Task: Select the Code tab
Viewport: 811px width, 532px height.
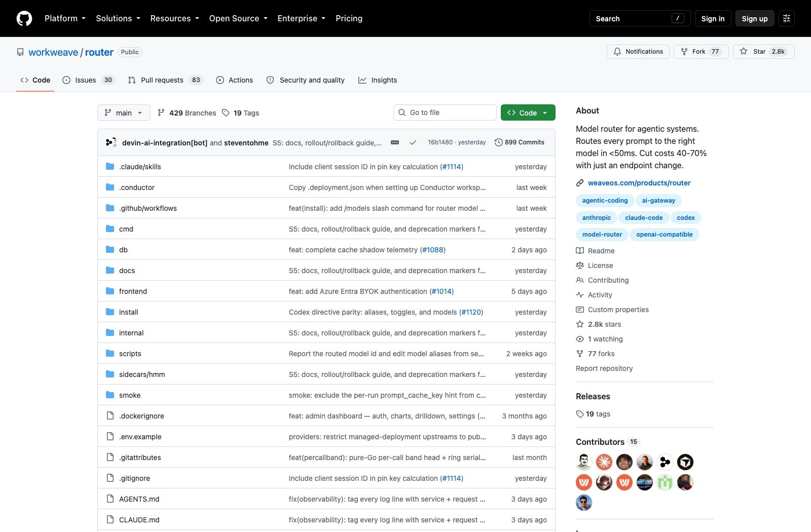Action: pyautogui.click(x=35, y=80)
